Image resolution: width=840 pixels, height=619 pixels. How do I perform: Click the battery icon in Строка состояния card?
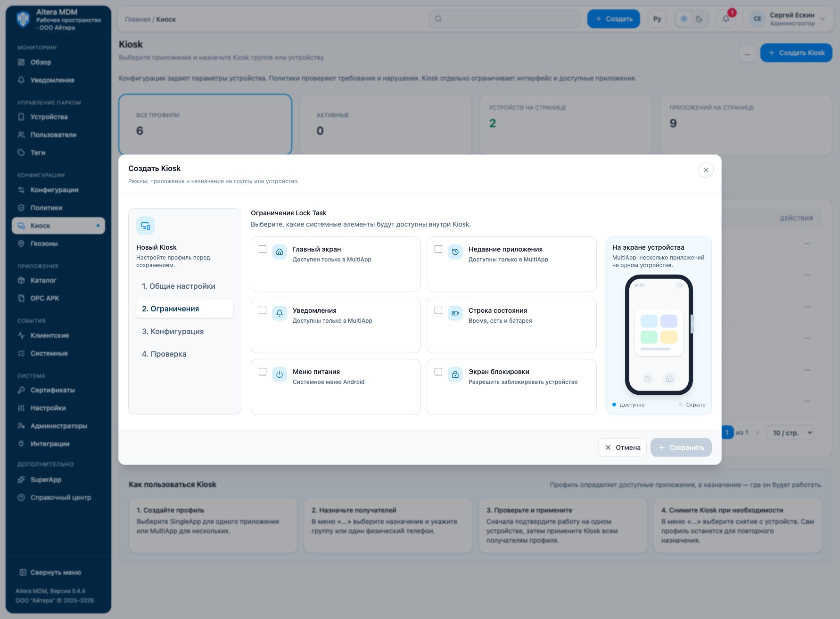(x=455, y=313)
